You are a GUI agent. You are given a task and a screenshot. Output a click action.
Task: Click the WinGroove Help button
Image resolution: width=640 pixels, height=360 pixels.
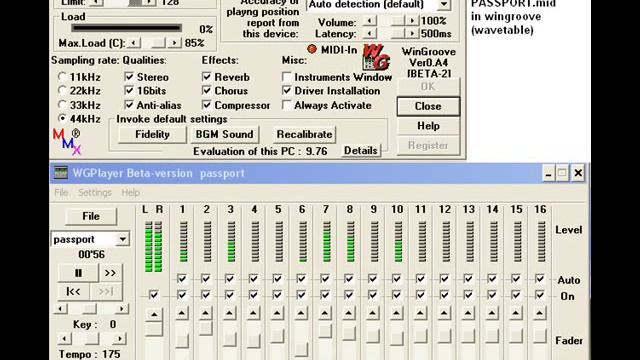pos(428,126)
